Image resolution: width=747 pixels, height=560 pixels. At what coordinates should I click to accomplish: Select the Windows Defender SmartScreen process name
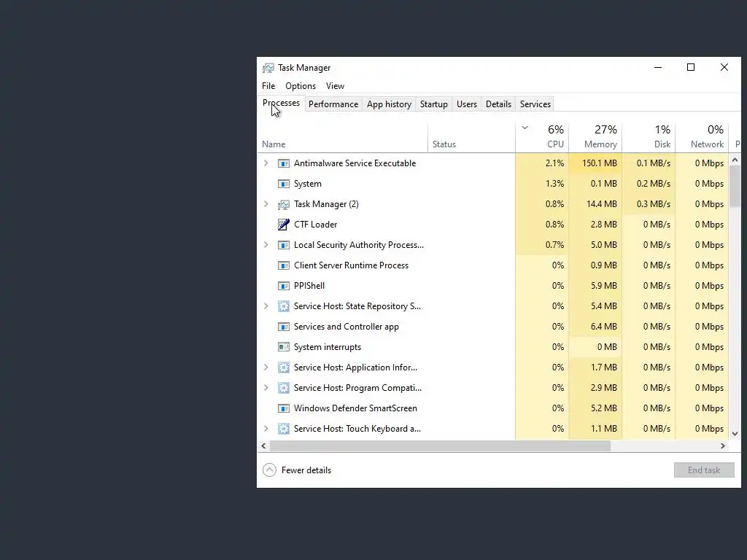[355, 408]
